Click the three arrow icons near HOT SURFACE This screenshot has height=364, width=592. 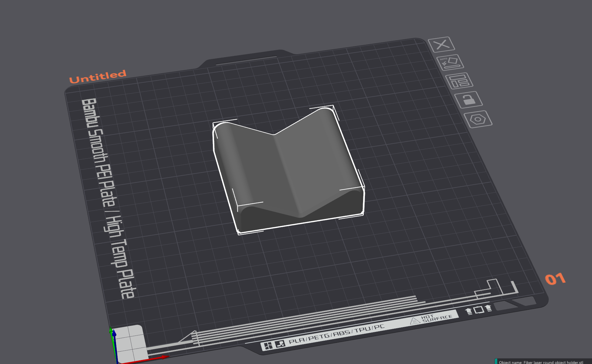(x=478, y=310)
